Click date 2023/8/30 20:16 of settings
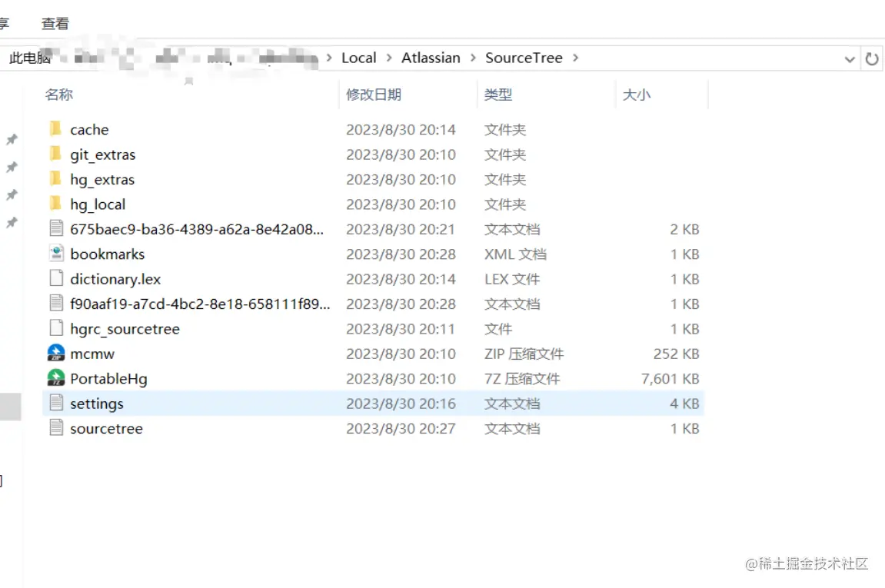This screenshot has height=588, width=885. click(x=401, y=404)
